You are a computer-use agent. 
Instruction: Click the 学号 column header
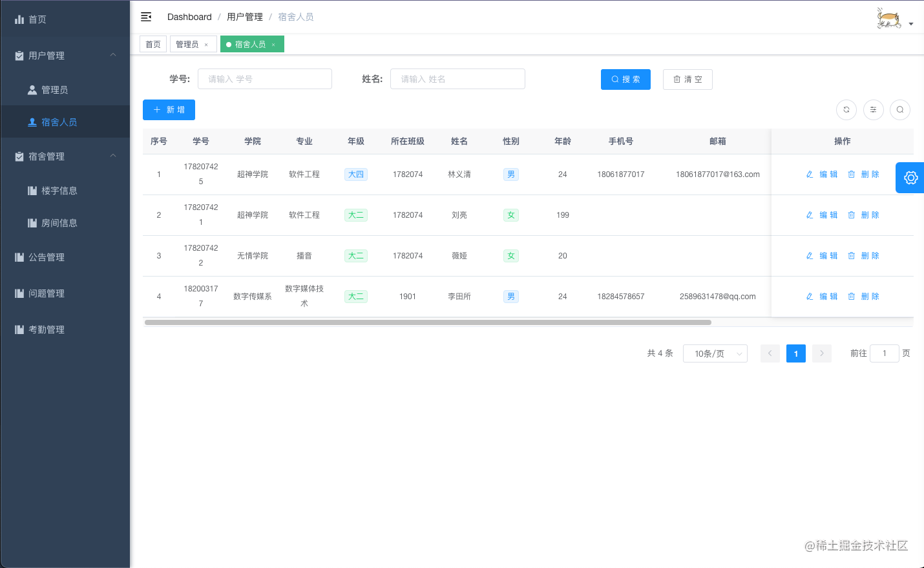[201, 141]
